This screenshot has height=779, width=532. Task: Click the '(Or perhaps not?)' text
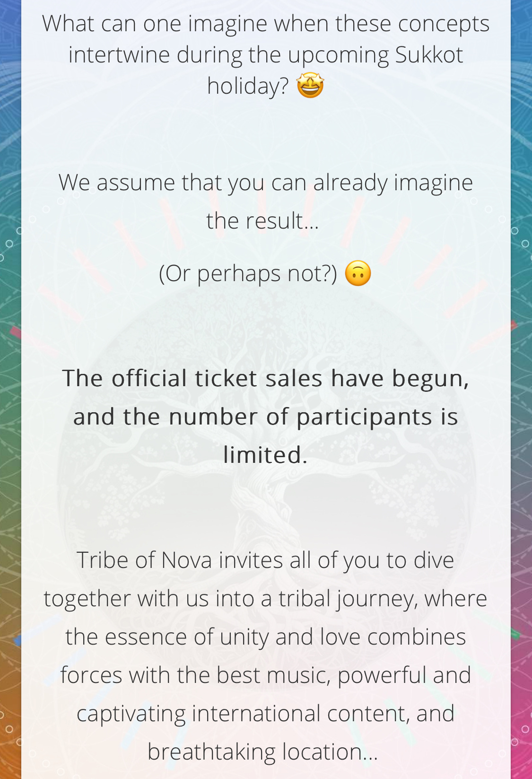(248, 274)
